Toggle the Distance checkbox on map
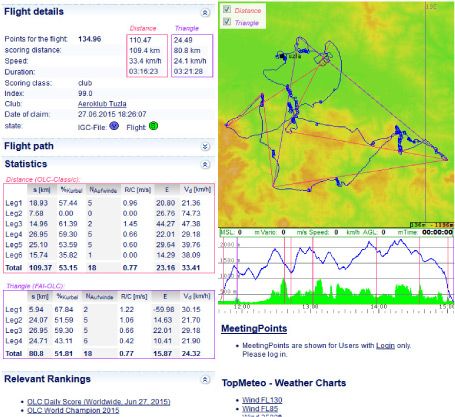This screenshot has width=455, height=417. (227, 9)
